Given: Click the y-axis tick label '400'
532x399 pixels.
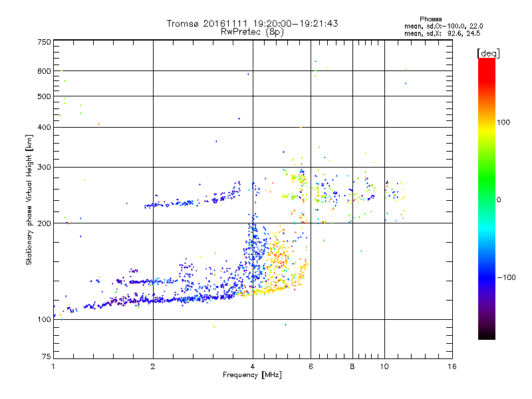Looking at the screenshot, I should click(x=44, y=127).
